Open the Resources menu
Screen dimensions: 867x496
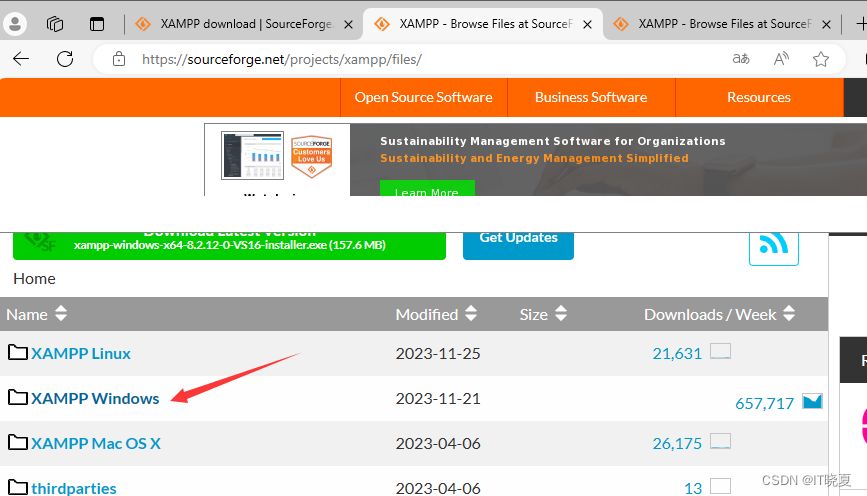click(x=759, y=97)
